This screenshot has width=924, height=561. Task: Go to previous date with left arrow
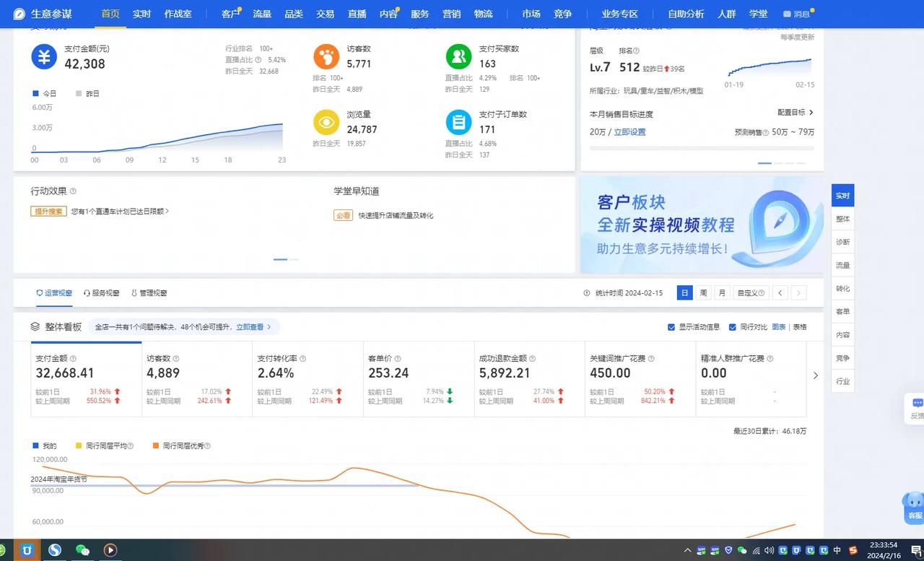pos(780,293)
